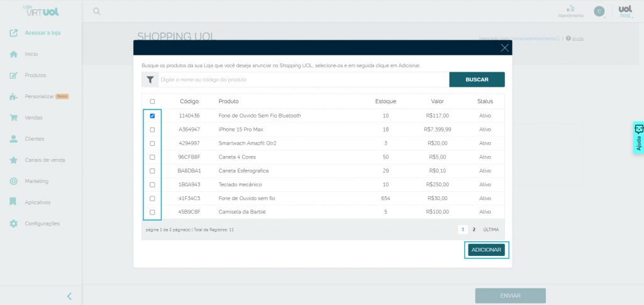The width and height of the screenshot is (644, 305).
Task: Toggle the select-all checkbox in table header
Action: (x=152, y=101)
